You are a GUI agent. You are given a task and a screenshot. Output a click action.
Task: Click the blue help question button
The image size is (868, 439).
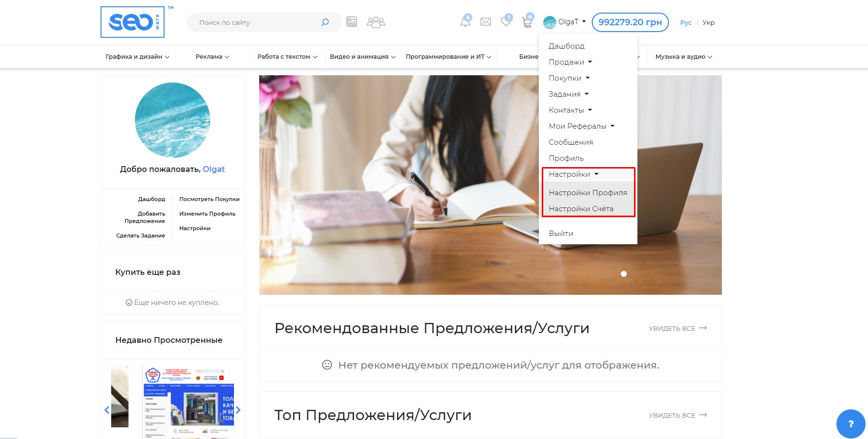click(x=851, y=424)
